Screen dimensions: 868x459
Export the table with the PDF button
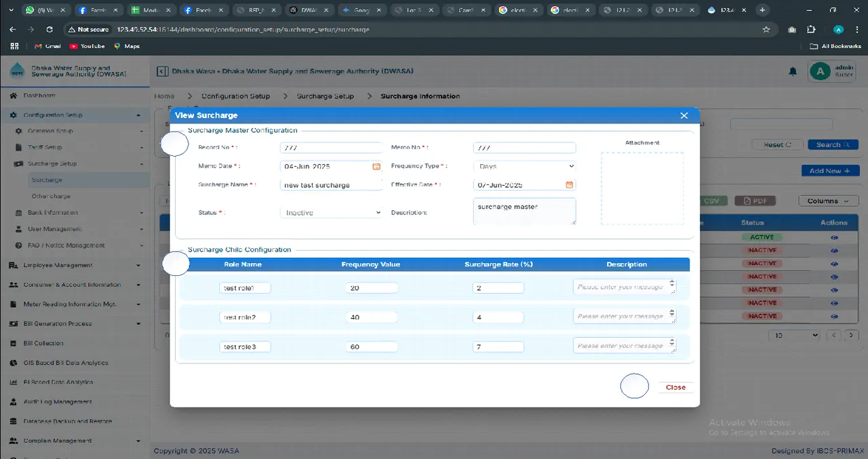(755, 201)
